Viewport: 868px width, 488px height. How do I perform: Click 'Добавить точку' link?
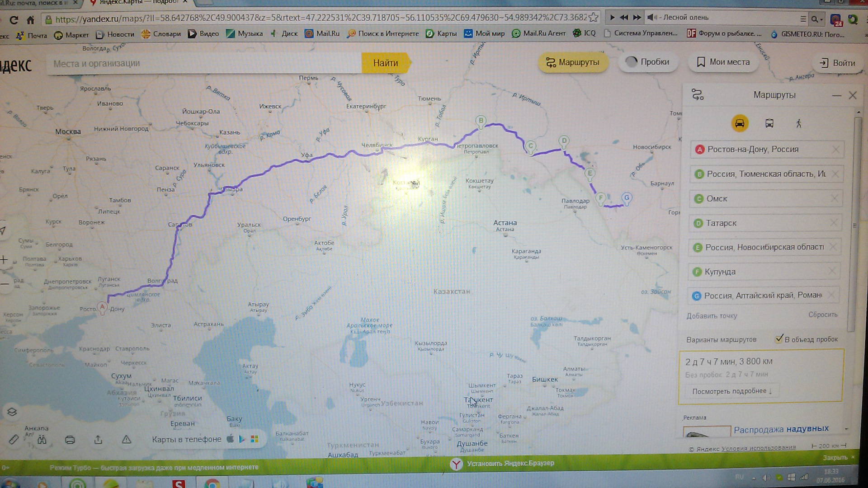point(712,316)
